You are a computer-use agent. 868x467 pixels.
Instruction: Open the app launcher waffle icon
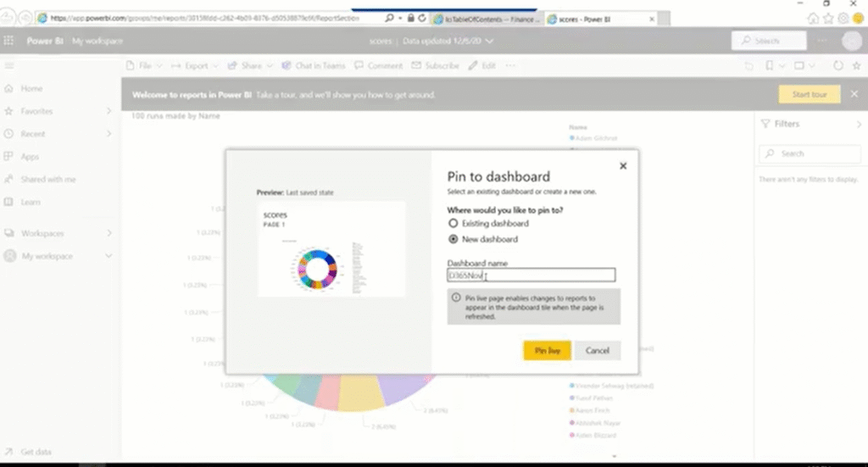[x=10, y=41]
